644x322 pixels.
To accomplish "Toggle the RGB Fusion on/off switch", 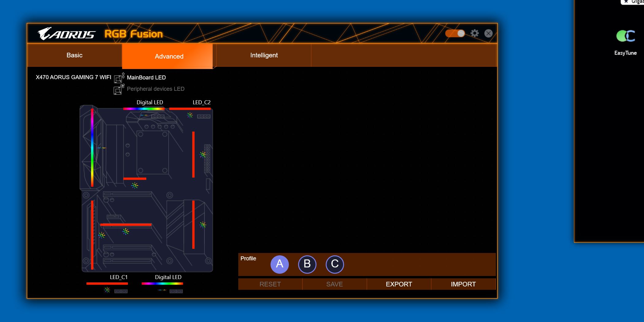I will click(x=455, y=33).
